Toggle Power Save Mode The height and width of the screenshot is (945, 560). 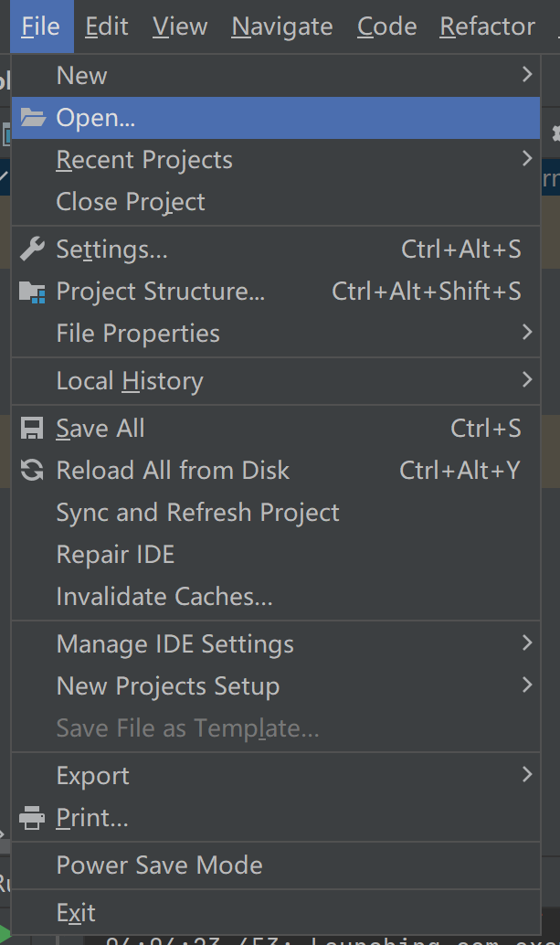(159, 865)
